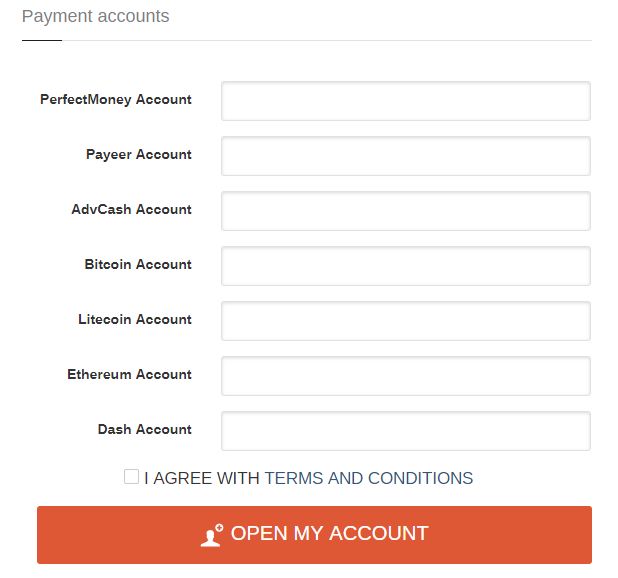Viewport: 618px width, 578px height.
Task: Click the OPEN MY ACCOUNT button text
Action: (x=329, y=533)
